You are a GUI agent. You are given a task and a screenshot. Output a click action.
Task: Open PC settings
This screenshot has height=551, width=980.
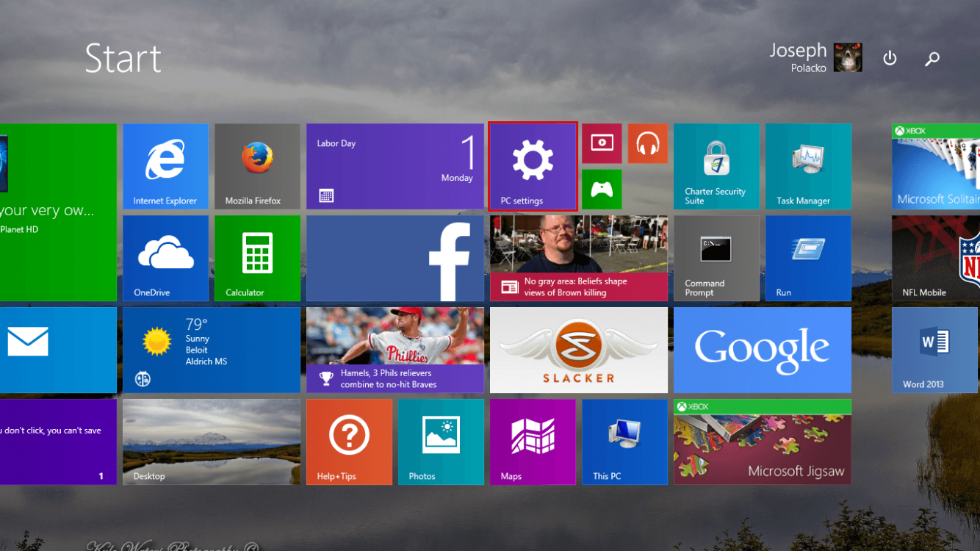[532, 166]
